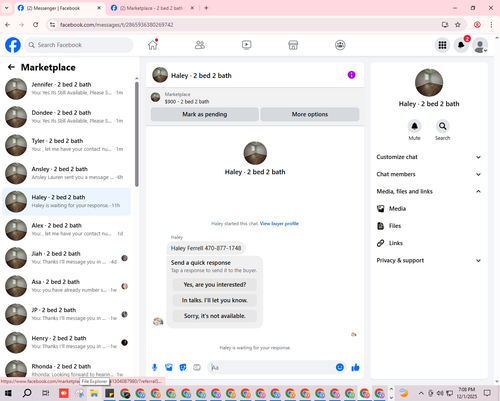This screenshot has width=500, height=401.
Task: Reload the page in the browser
Action: 36,25
